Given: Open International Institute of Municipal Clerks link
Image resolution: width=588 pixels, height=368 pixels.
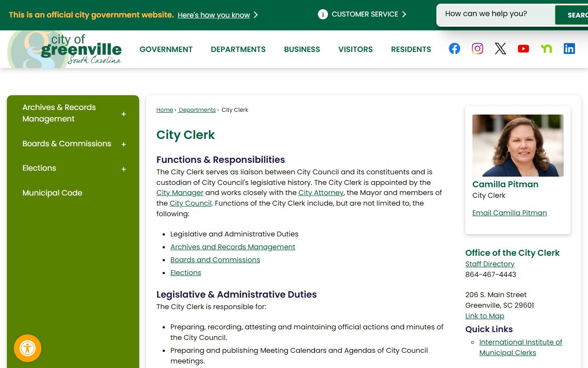Looking at the screenshot, I should [x=520, y=347].
